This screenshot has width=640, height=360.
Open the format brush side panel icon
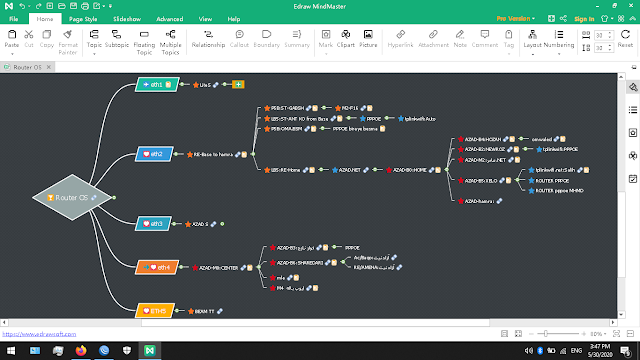(x=633, y=87)
